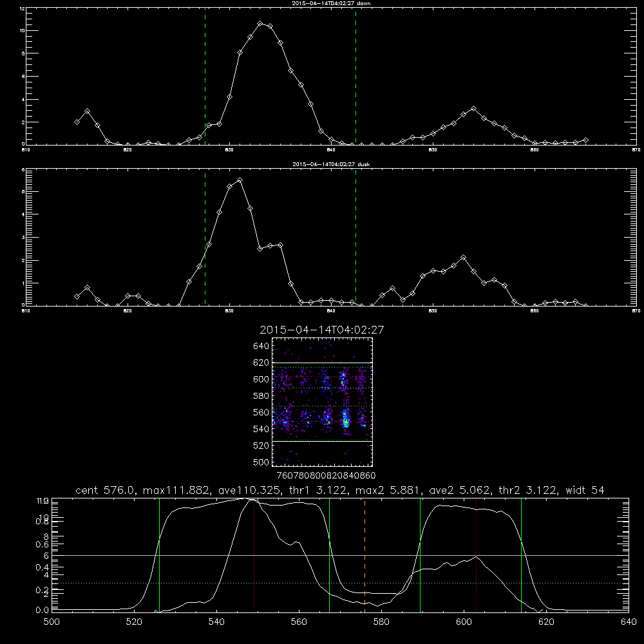Click the '620' x-axis label of bottom plot
This screenshot has width=644, height=644.
546,622
